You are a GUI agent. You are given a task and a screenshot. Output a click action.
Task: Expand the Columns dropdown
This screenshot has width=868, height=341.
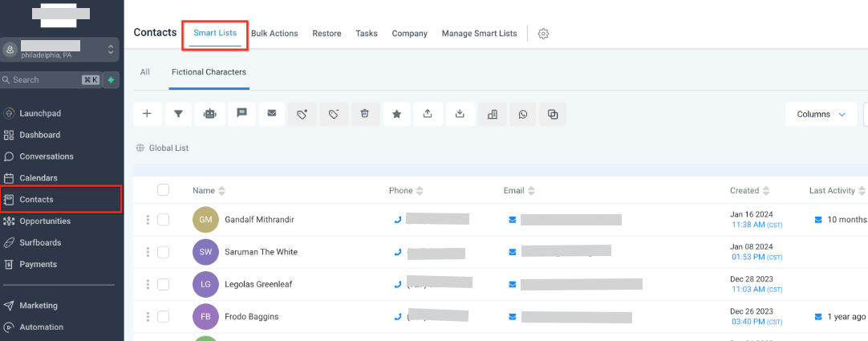click(821, 114)
